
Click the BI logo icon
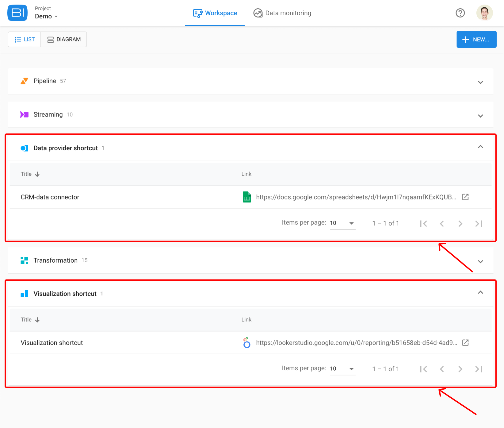tap(17, 13)
